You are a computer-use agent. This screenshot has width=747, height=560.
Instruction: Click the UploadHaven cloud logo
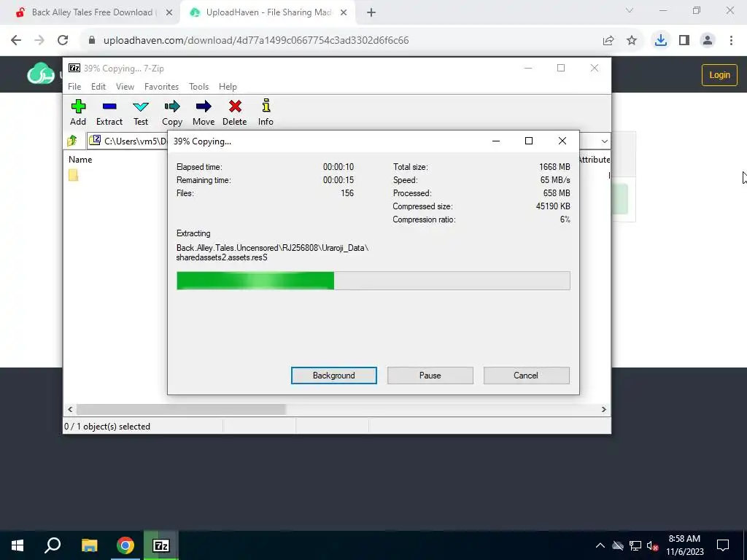[41, 74]
